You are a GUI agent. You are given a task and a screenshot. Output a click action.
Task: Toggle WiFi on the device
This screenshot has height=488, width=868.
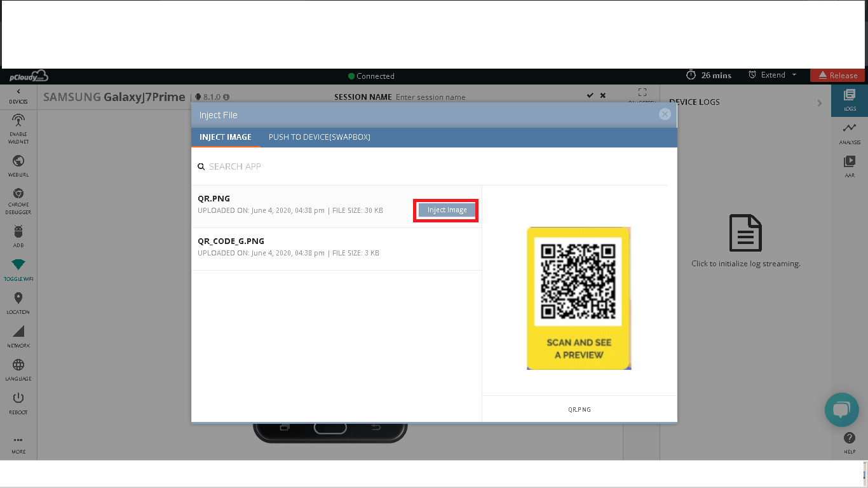pyautogui.click(x=18, y=270)
